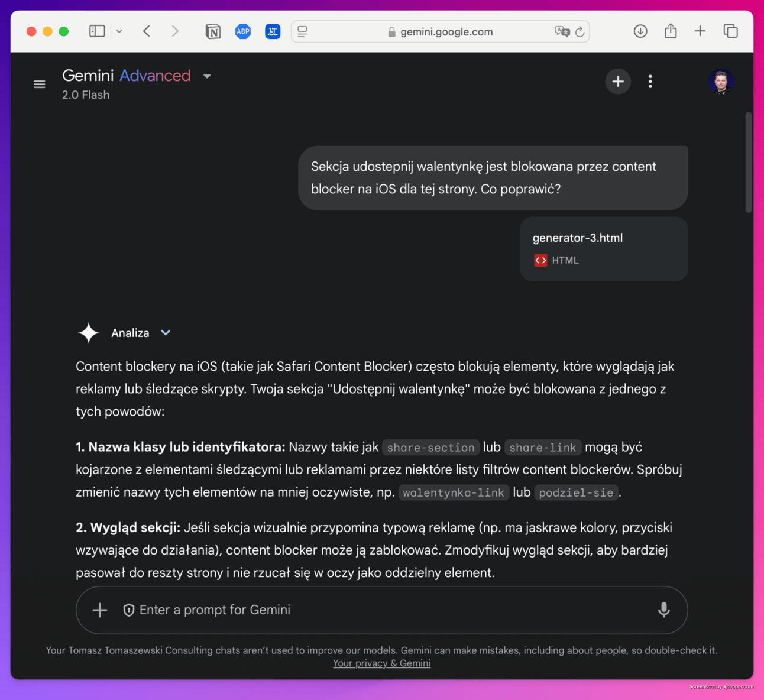Show the reader view options
This screenshot has width=764, height=700.
tap(302, 31)
